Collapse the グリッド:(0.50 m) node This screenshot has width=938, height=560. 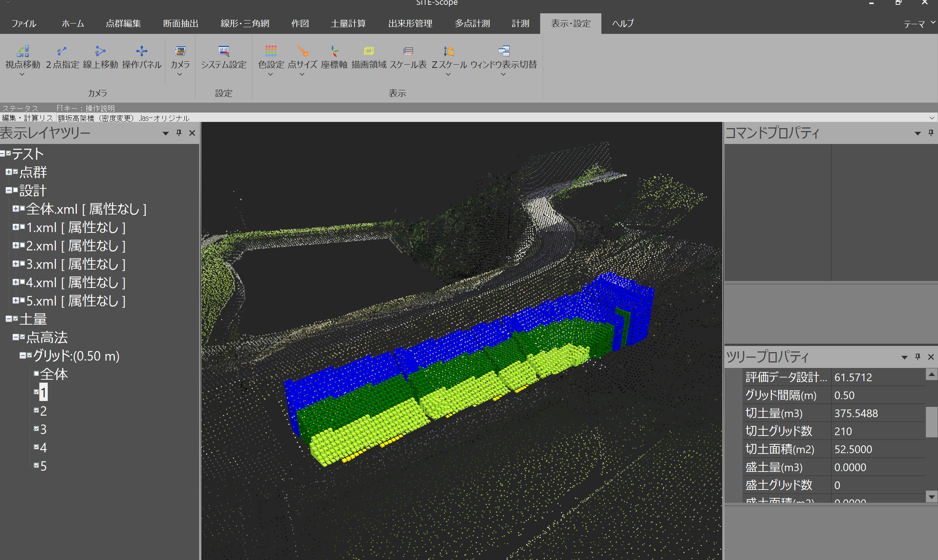pos(22,355)
